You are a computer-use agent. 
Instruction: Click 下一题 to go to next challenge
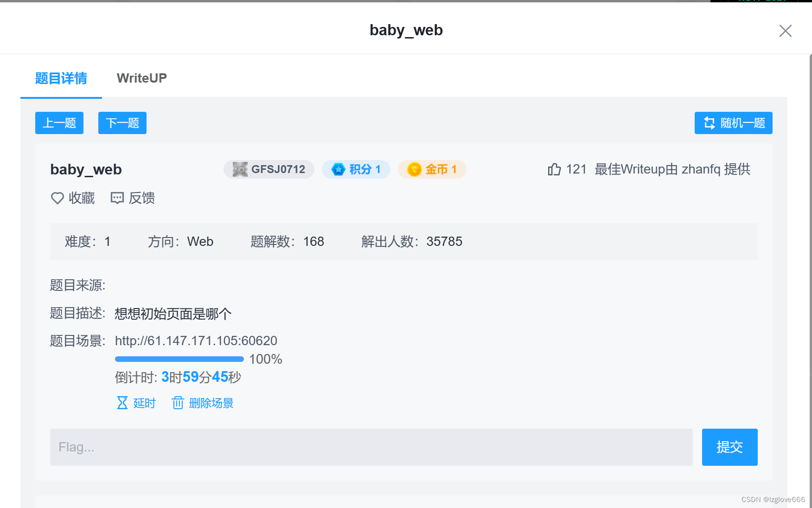tap(122, 123)
